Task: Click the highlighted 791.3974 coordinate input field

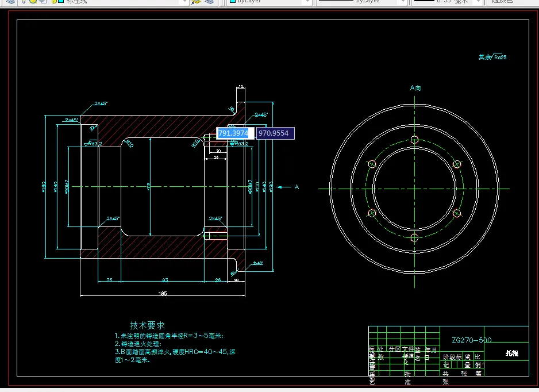Action: (235, 133)
